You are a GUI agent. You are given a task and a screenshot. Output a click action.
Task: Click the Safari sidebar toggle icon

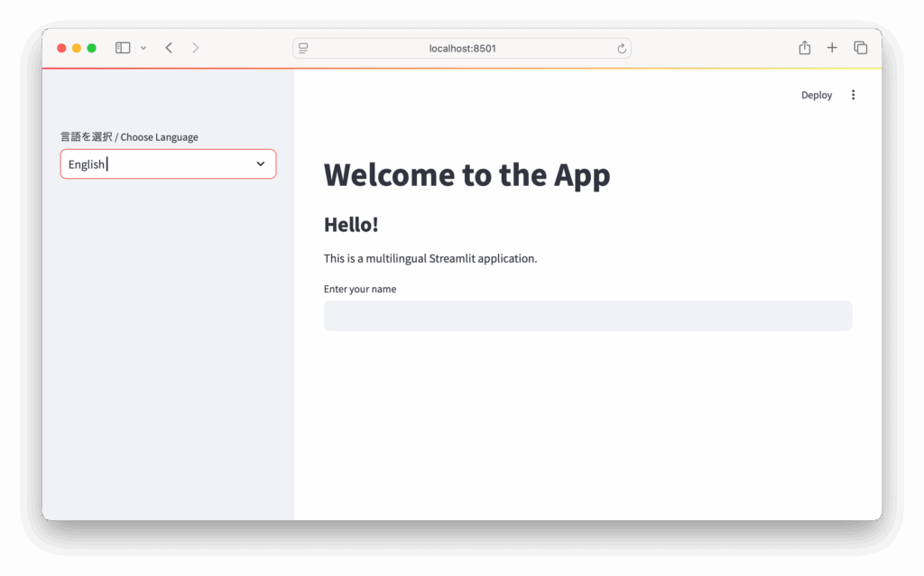pyautogui.click(x=123, y=48)
